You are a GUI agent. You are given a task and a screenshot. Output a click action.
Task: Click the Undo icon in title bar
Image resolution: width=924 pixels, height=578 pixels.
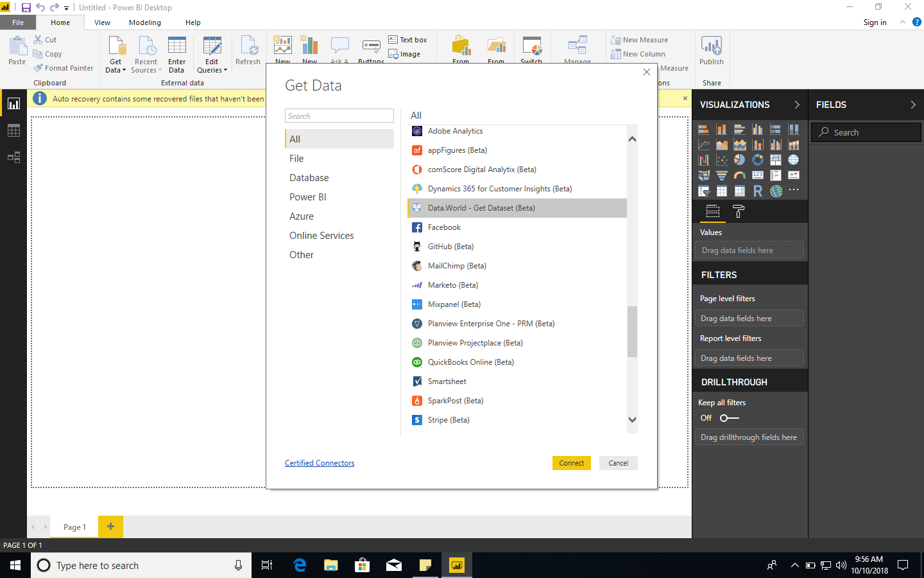pyautogui.click(x=40, y=8)
